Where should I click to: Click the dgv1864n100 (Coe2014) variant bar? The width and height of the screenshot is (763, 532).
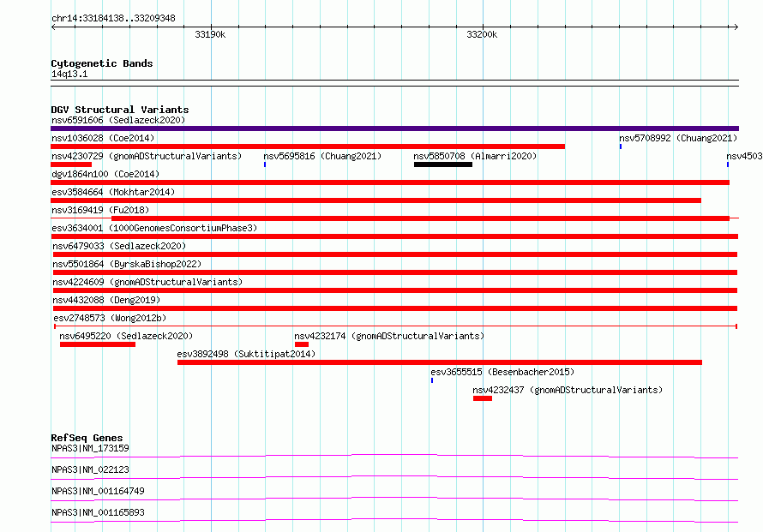click(390, 182)
